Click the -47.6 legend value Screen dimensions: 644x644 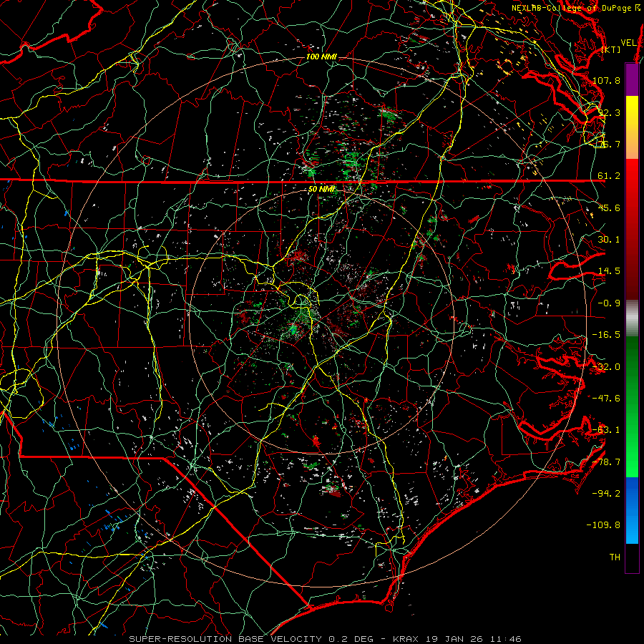(606, 399)
